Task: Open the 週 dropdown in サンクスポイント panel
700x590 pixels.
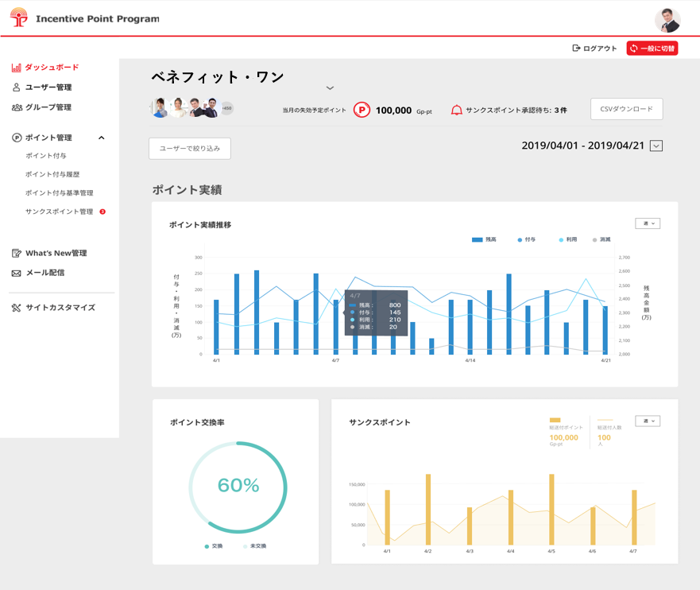Action: click(648, 421)
